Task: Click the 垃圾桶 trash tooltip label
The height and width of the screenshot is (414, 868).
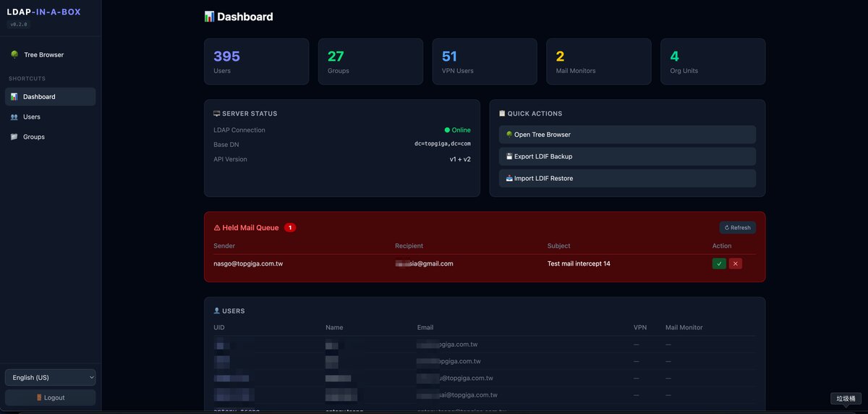Action: (846, 399)
